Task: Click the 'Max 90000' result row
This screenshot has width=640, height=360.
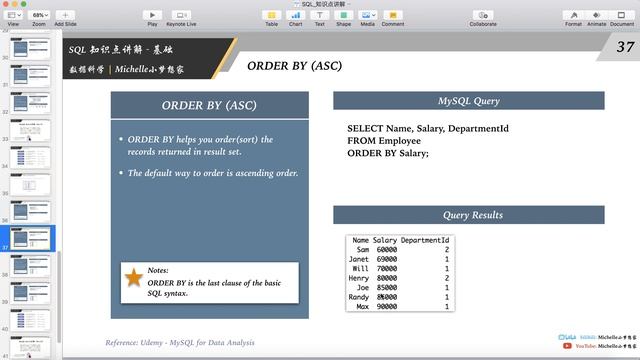Action: tap(400, 307)
